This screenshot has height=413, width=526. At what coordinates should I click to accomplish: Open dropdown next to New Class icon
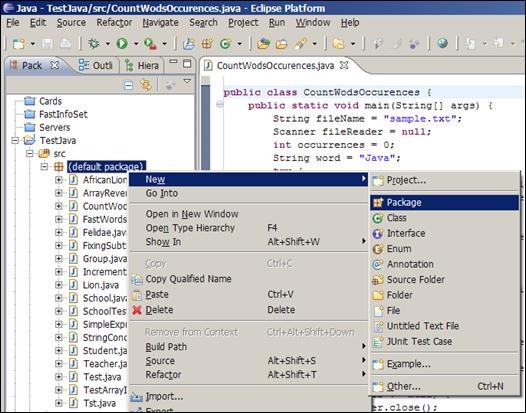(240, 44)
